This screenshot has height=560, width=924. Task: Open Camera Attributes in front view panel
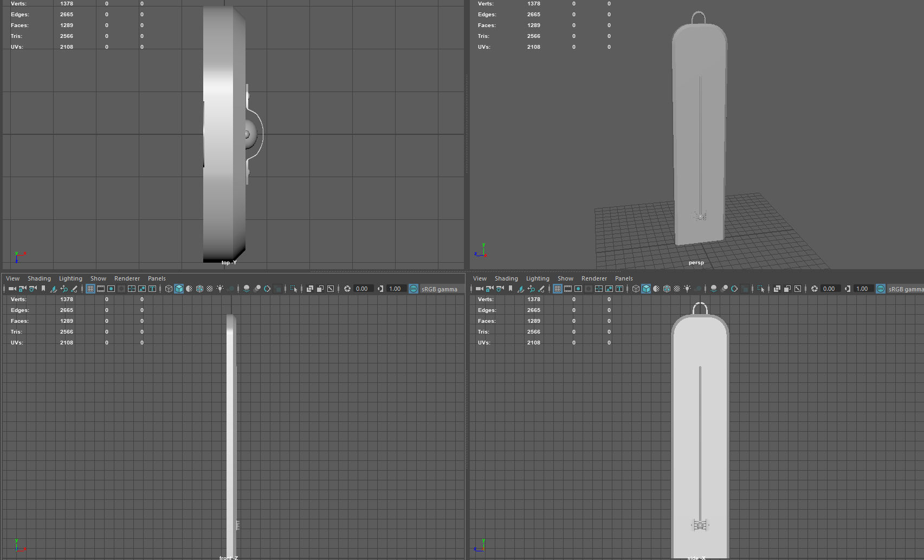click(33, 289)
